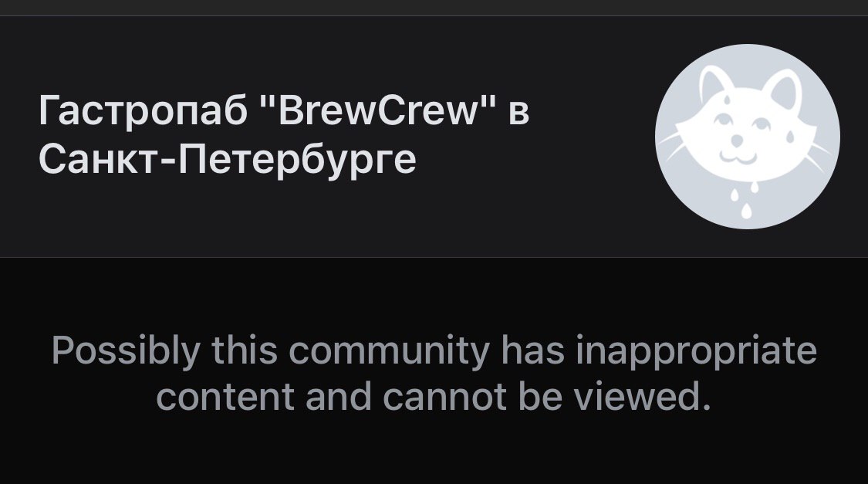Click the dark top bar strip above the header
The width and height of the screenshot is (868, 484).
pos(434,8)
